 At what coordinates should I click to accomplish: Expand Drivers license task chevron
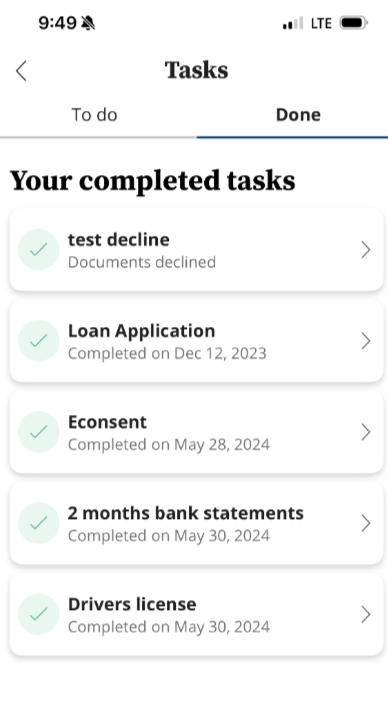[365, 614]
